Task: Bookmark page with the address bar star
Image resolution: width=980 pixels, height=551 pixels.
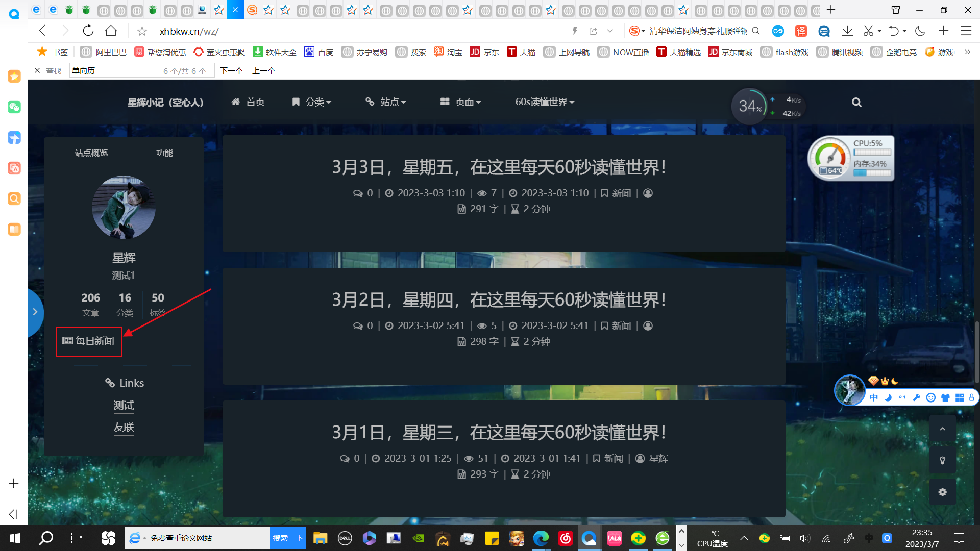Action: tap(142, 31)
